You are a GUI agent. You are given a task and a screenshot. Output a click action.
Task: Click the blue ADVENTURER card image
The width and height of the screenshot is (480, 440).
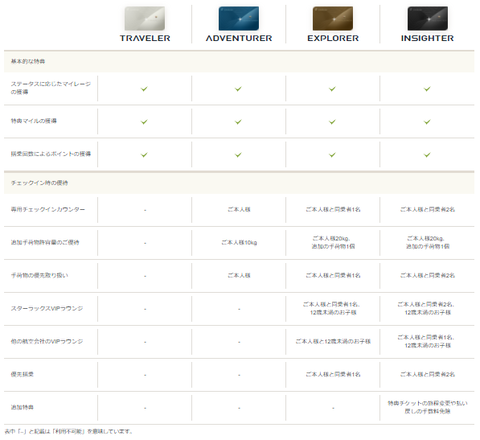[x=239, y=18]
